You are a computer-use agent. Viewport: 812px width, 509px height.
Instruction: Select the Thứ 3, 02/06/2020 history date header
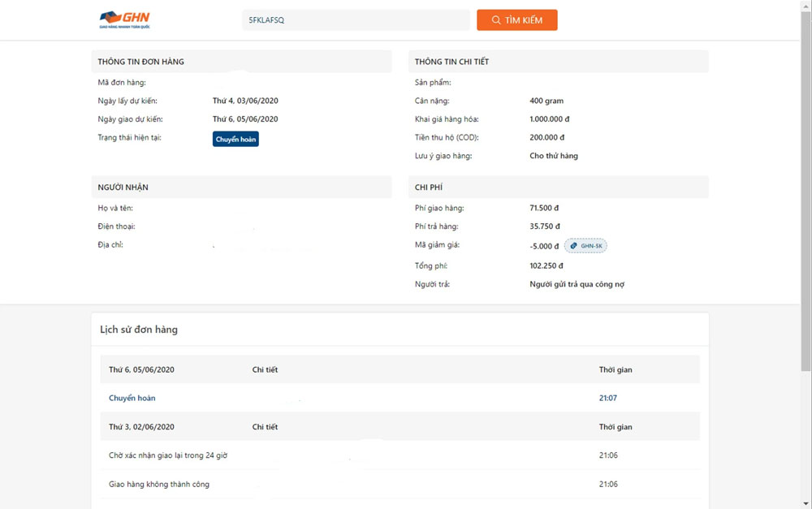tap(141, 427)
